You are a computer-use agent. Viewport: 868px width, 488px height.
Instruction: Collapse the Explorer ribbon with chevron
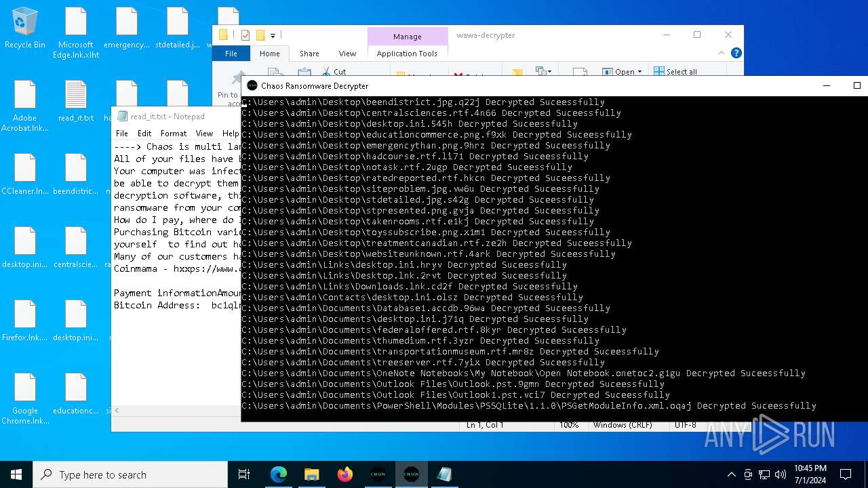coord(722,53)
